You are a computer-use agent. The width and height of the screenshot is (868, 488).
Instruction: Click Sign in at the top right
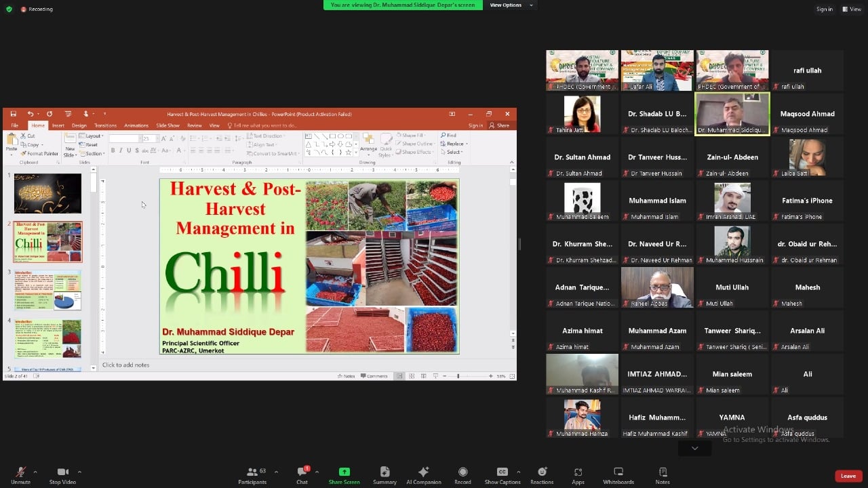click(x=824, y=9)
